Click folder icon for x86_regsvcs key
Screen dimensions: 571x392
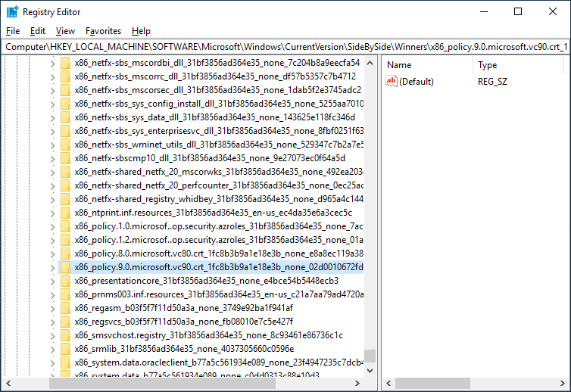(65, 322)
